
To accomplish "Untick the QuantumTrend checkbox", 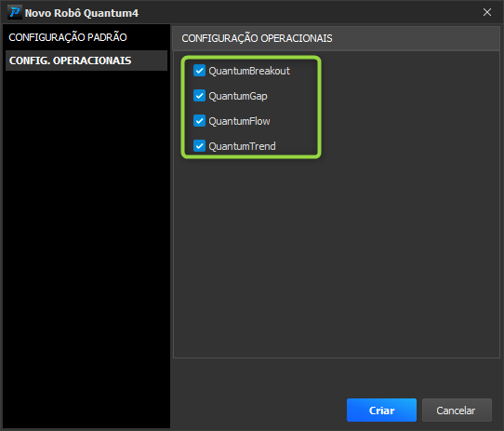I will (199, 146).
